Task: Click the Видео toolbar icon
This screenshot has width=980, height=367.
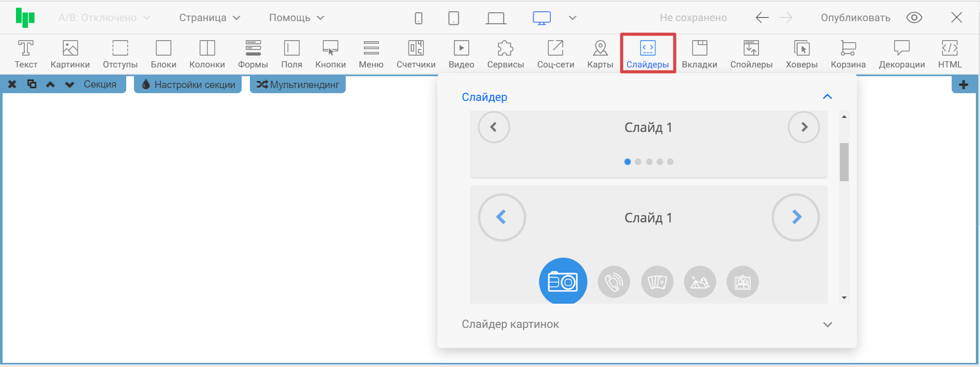Action: pyautogui.click(x=461, y=54)
